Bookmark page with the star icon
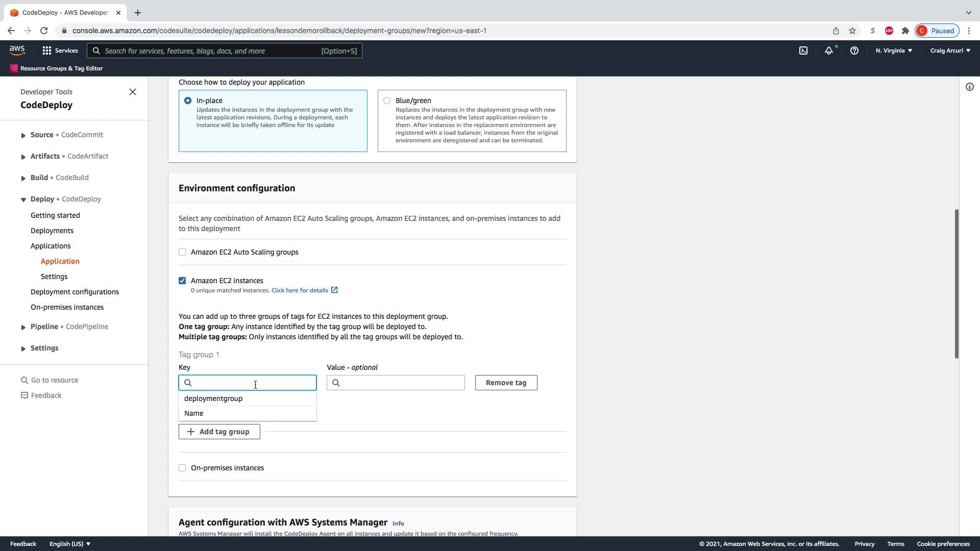The width and height of the screenshot is (980, 551). 852,31
